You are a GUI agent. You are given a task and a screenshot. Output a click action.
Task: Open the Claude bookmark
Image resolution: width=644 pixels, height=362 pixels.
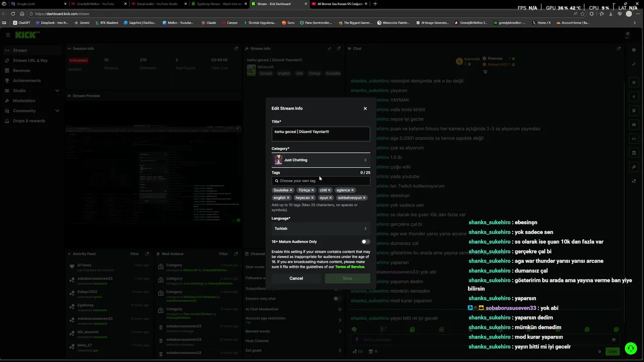[209, 23]
